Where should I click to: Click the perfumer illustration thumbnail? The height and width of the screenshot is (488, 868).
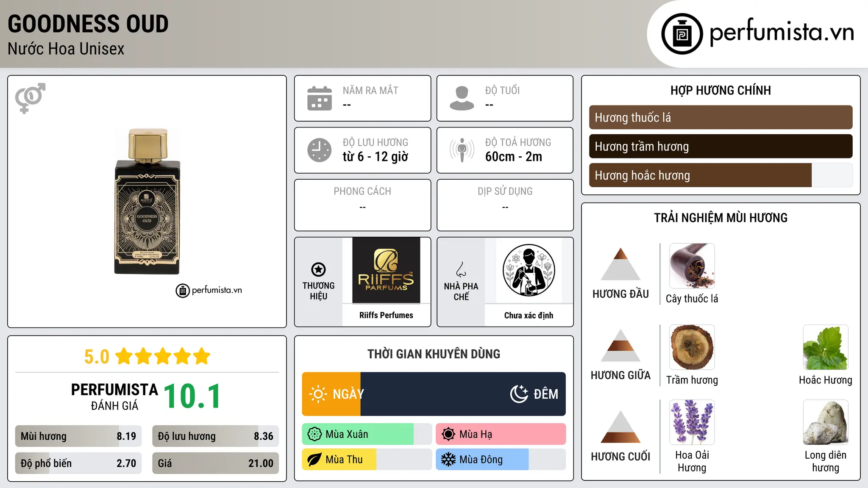pyautogui.click(x=529, y=270)
